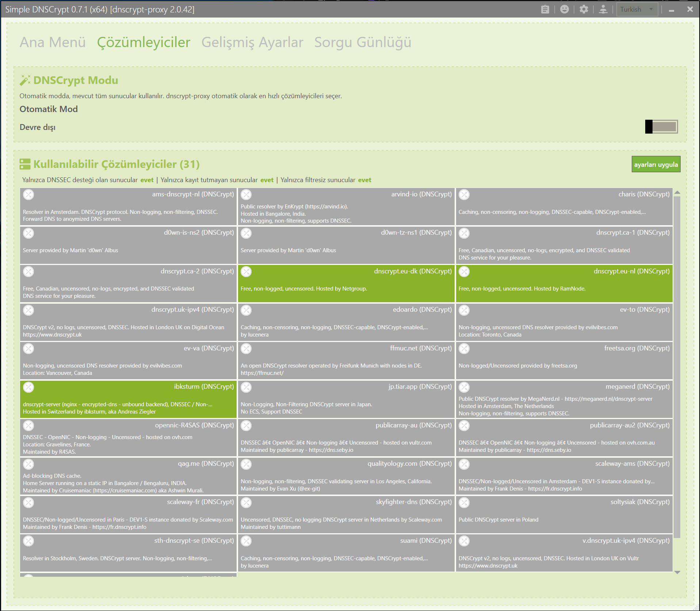This screenshot has height=611, width=700.
Task: Click the user profile icon in title bar
Action: (603, 9)
